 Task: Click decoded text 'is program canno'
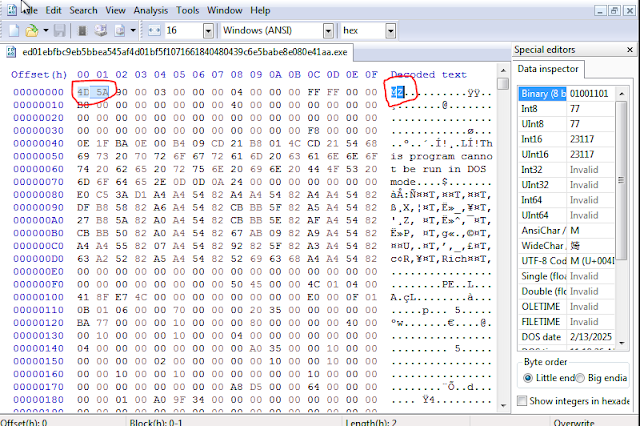click(441, 157)
